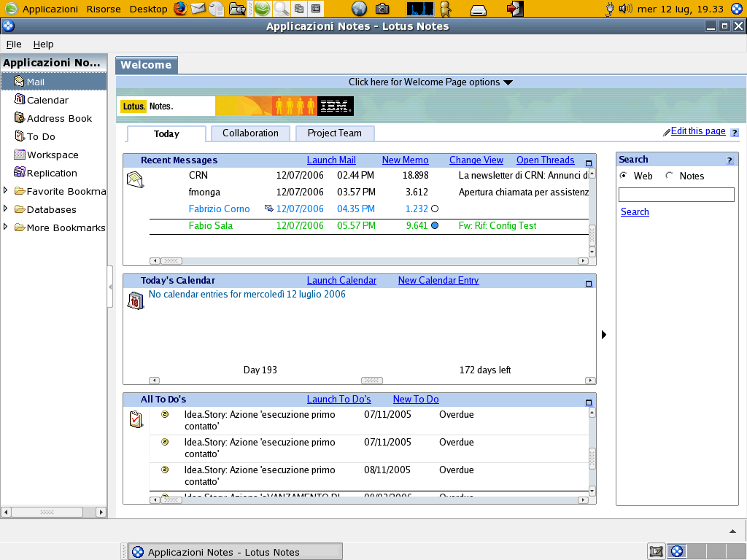
Task: Click the system monitor graph applet
Action: pos(420,9)
